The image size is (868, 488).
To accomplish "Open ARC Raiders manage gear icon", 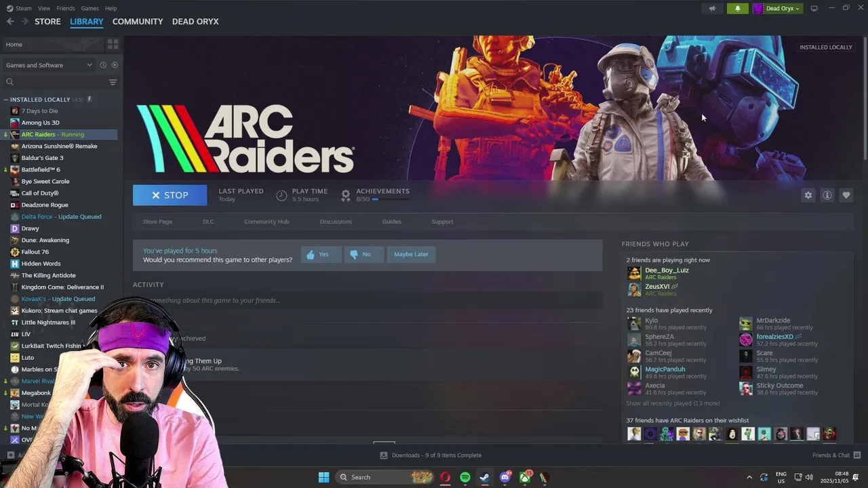I will pyautogui.click(x=808, y=195).
